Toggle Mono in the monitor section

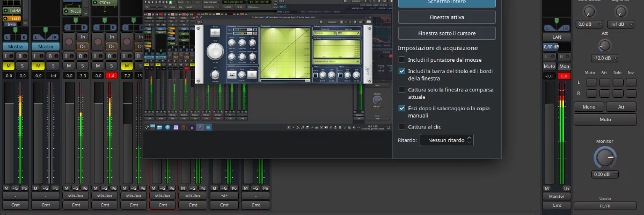(589, 107)
